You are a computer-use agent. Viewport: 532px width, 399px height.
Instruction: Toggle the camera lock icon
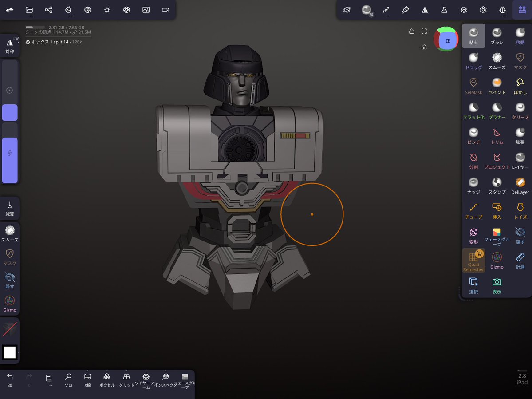tap(412, 31)
